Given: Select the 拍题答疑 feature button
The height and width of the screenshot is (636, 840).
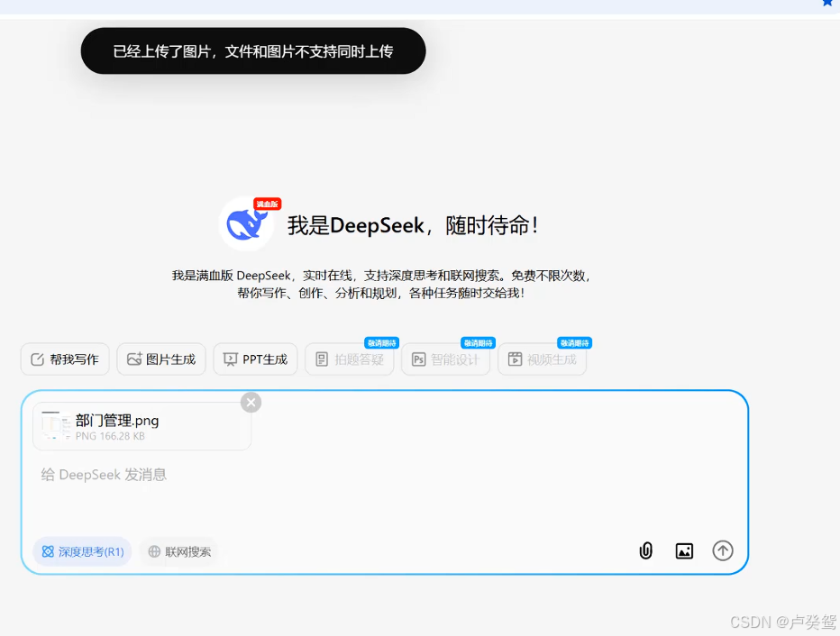Looking at the screenshot, I should (350, 359).
